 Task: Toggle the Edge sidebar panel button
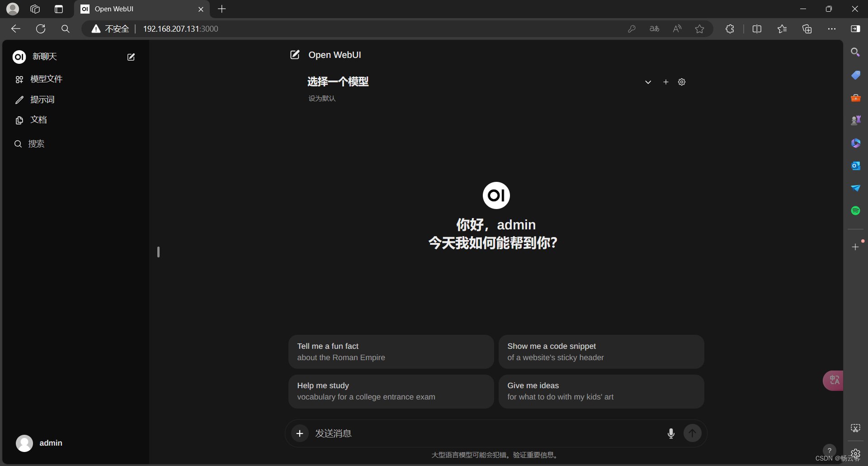[x=855, y=29]
